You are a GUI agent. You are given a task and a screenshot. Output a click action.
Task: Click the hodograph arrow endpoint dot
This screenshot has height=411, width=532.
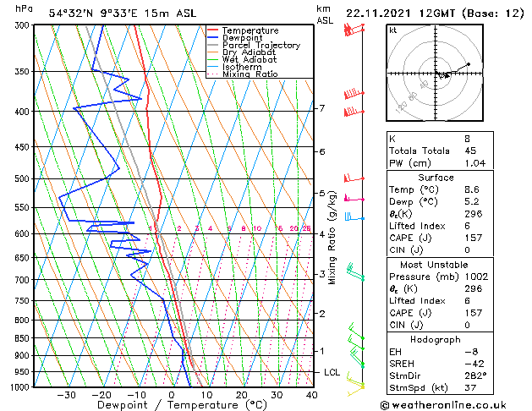469,64
